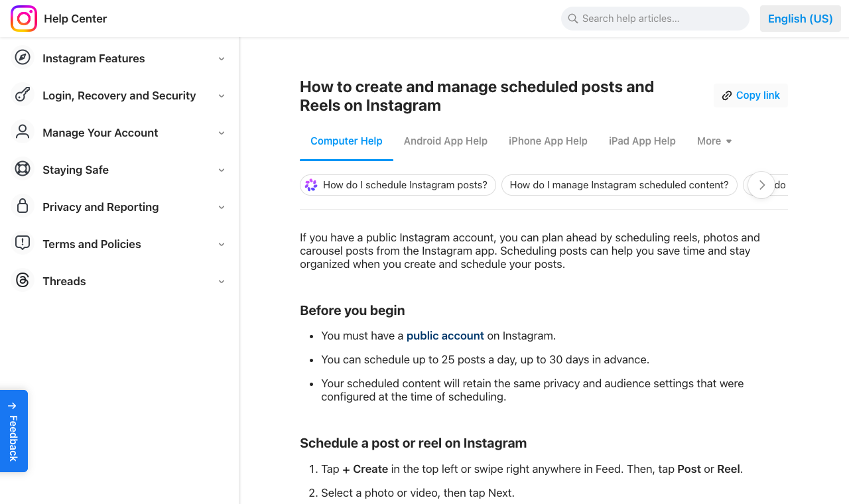Click the person icon for Manage Your Account
The width and height of the screenshot is (849, 504).
23,132
